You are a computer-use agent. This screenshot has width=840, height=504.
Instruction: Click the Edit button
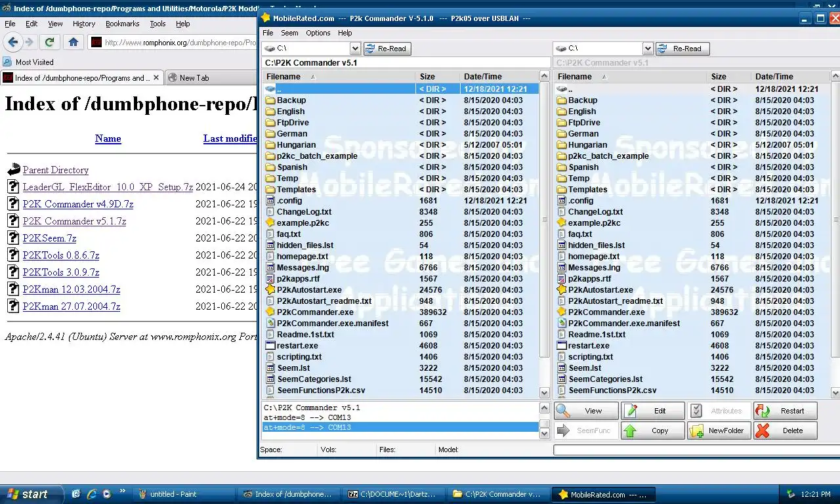(x=653, y=411)
